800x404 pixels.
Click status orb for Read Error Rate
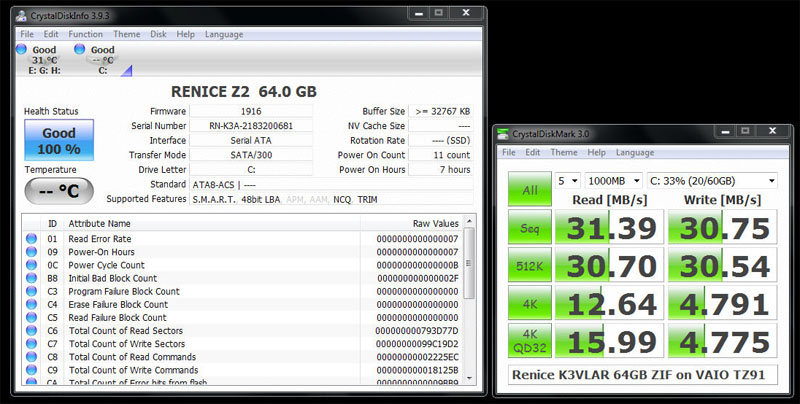click(x=32, y=239)
